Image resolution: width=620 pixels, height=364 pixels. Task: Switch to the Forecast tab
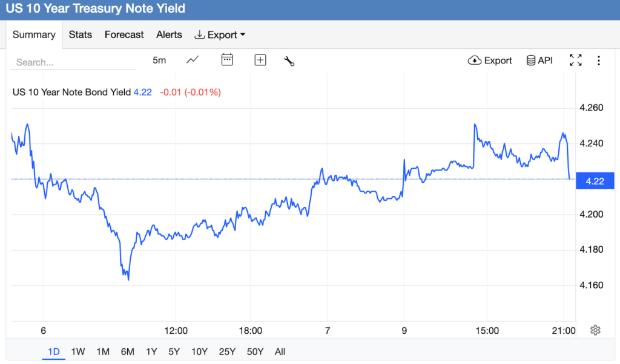[124, 34]
